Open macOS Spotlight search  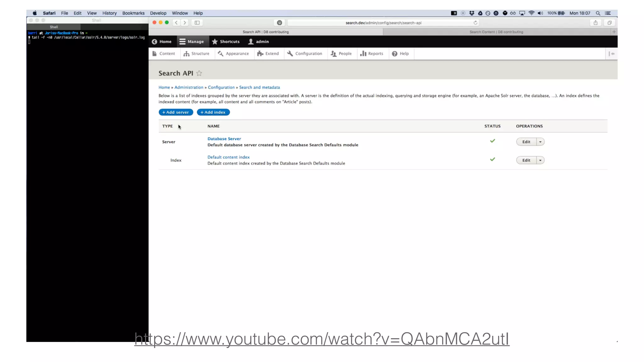pos(598,13)
